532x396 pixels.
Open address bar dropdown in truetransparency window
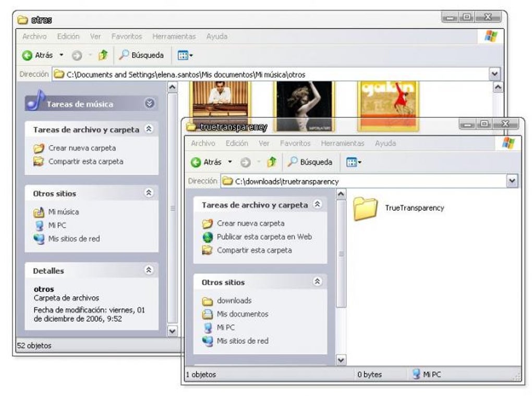click(x=512, y=181)
